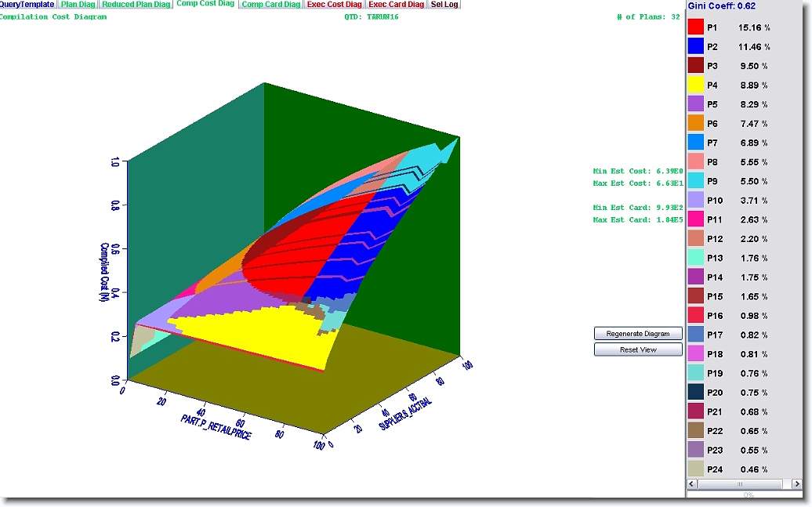812x507 pixels.
Task: Click the Regenerate Diagram button
Action: (638, 334)
